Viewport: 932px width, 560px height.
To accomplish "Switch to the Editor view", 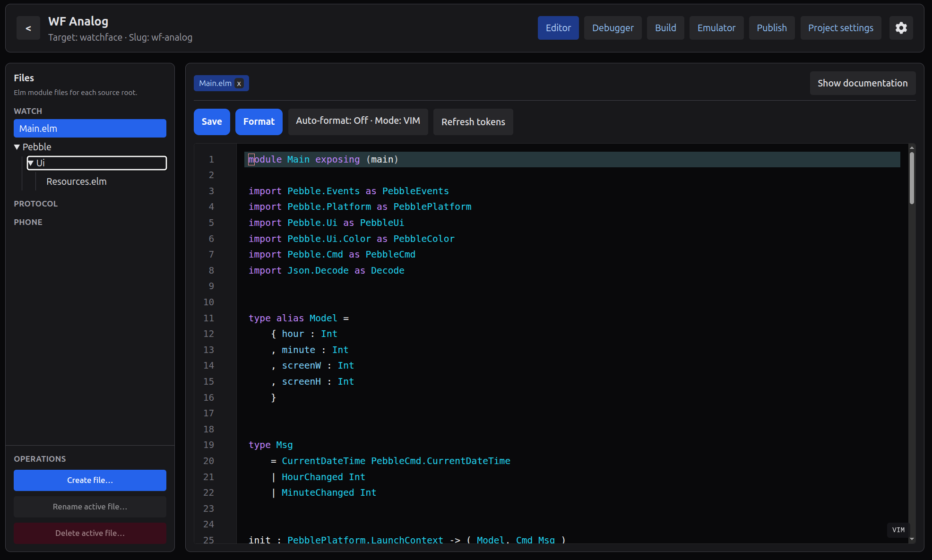I will pos(558,28).
